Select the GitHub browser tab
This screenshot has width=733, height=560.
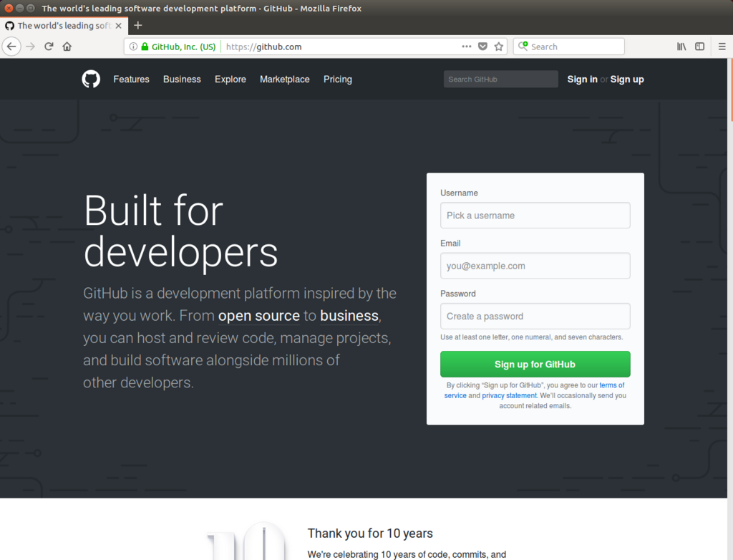(64, 26)
